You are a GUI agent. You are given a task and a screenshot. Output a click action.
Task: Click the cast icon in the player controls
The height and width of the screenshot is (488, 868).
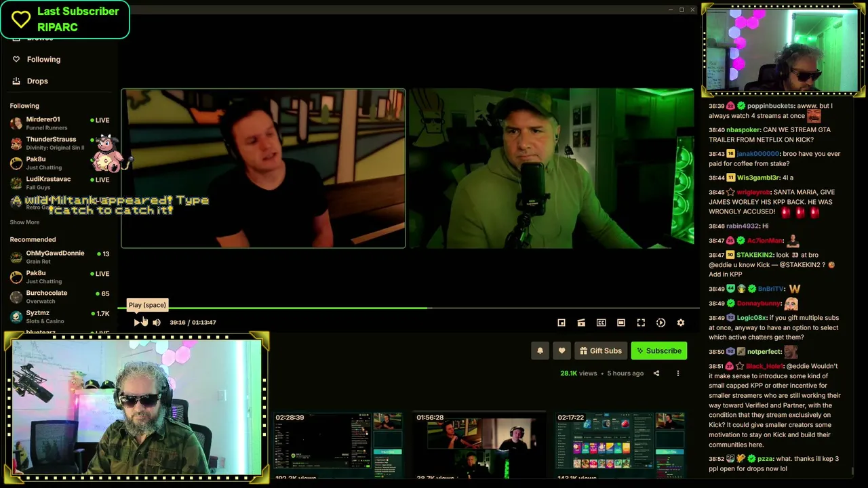(x=581, y=323)
